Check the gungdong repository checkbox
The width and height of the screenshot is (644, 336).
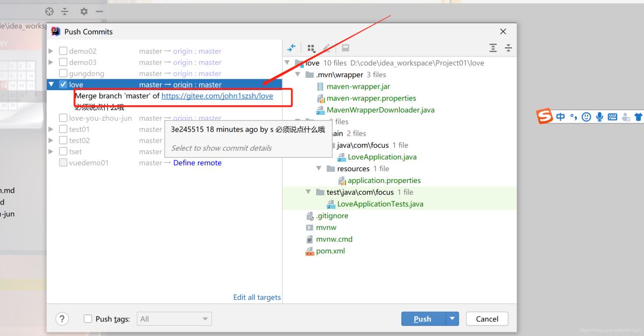[x=63, y=74]
